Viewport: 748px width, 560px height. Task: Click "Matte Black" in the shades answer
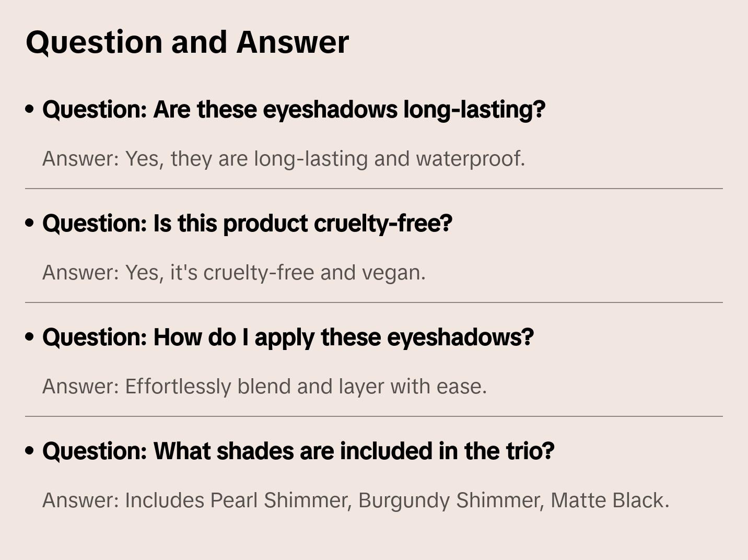tap(609, 500)
